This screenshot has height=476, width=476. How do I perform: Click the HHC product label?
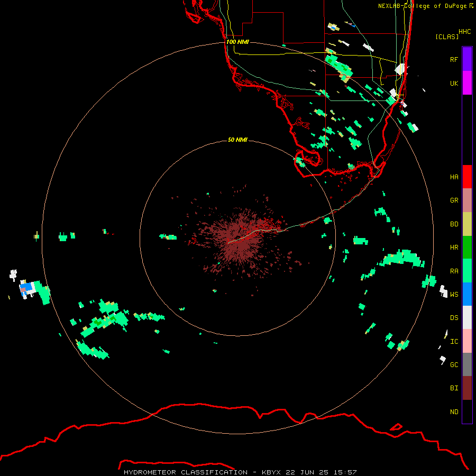click(x=464, y=32)
